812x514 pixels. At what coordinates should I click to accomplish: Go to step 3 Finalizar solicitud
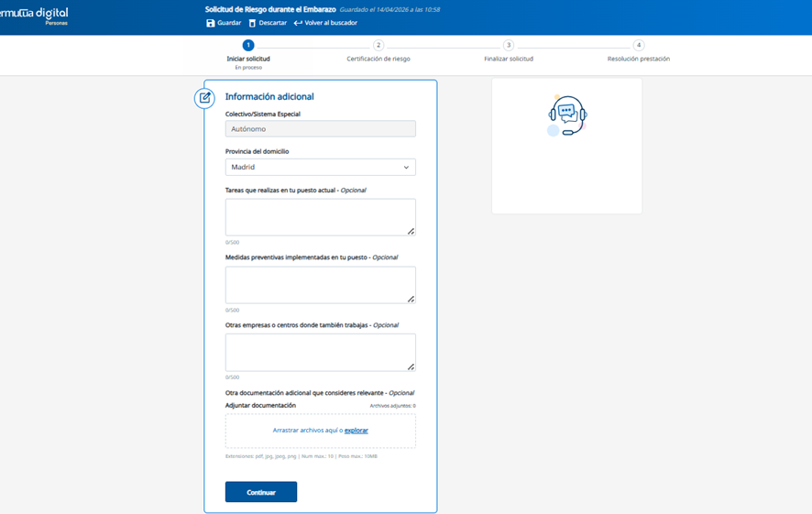(509, 45)
